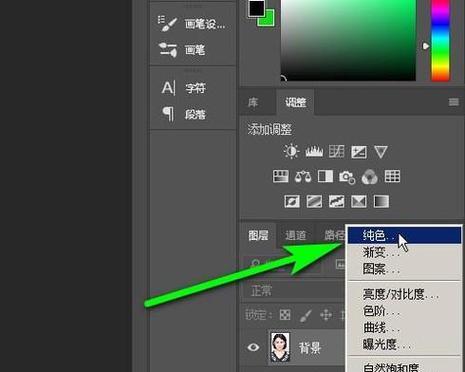Image resolution: width=465 pixels, height=372 pixels.
Task: Open the adjustments panel flyout menu
Action: tap(453, 102)
